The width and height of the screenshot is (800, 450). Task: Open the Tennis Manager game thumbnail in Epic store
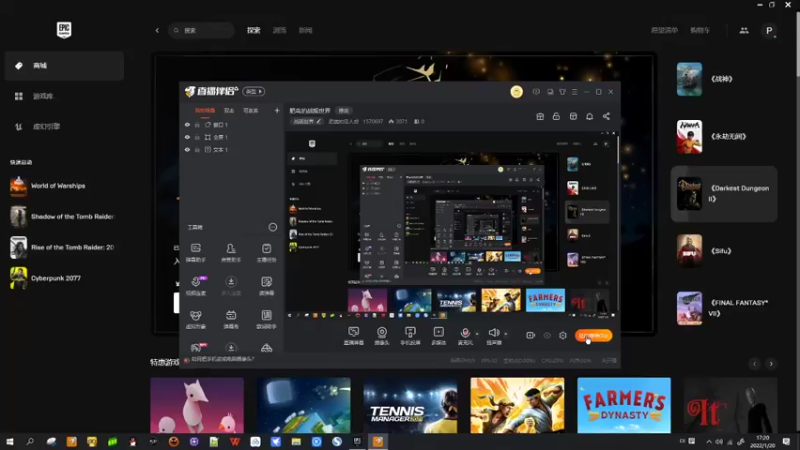click(x=410, y=405)
